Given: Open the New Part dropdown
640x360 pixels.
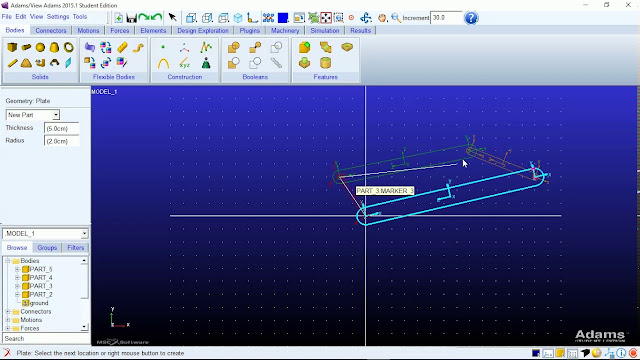Looking at the screenshot, I should [33, 115].
